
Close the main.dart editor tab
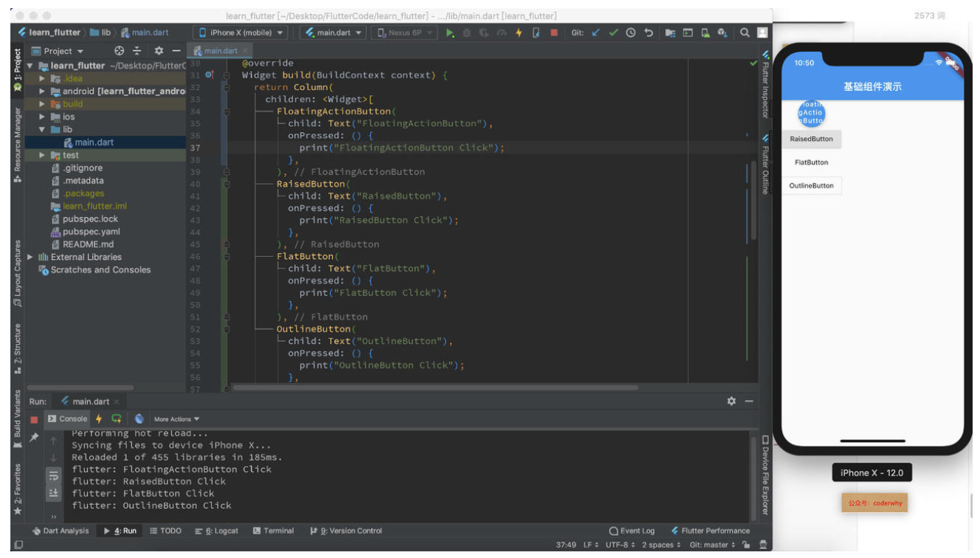click(x=246, y=51)
